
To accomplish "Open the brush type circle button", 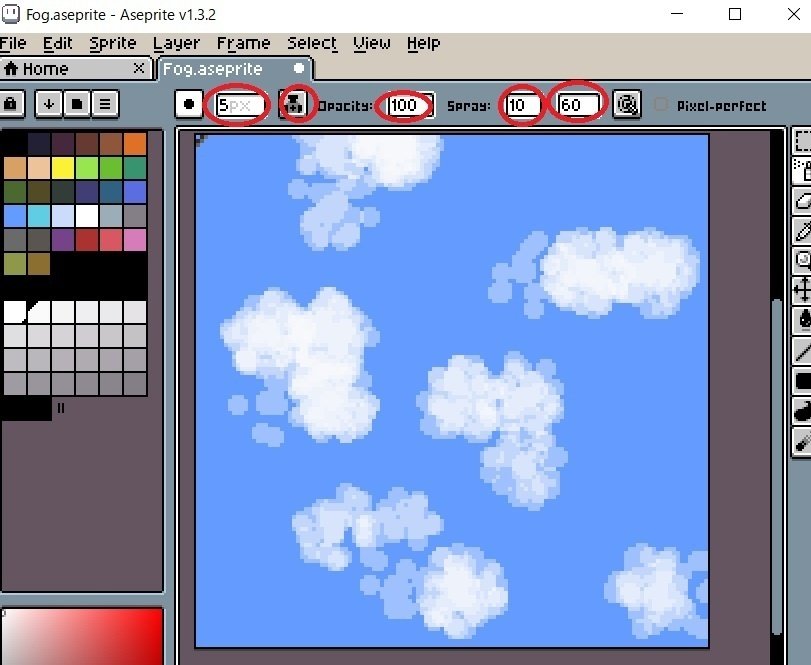I will [x=188, y=104].
